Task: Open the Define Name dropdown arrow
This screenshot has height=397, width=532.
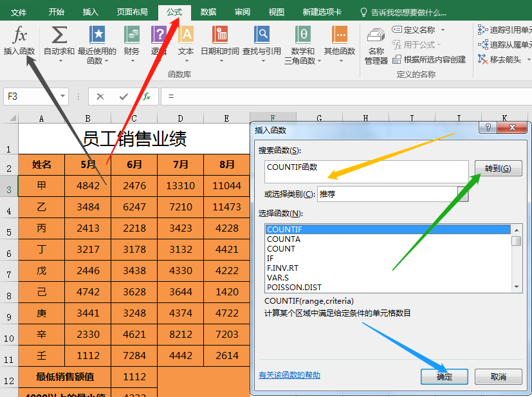Action: click(443, 30)
